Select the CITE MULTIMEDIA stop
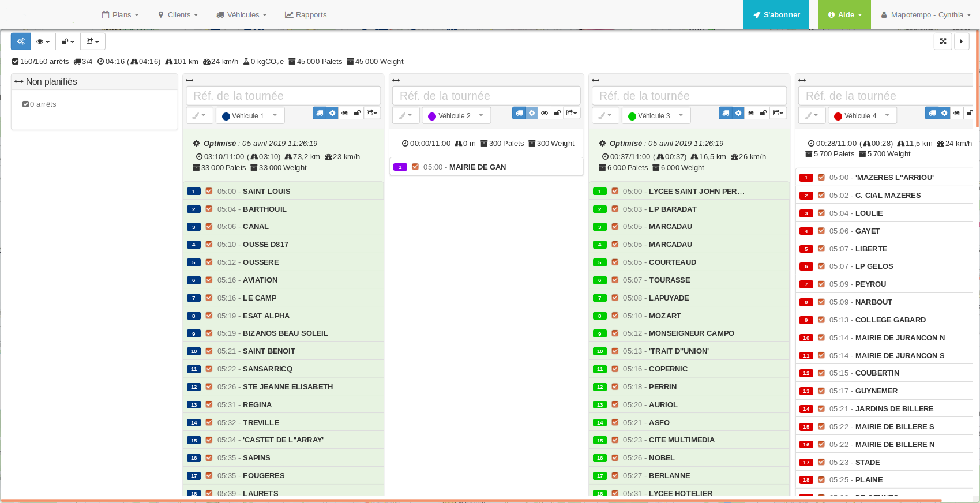 click(689, 440)
